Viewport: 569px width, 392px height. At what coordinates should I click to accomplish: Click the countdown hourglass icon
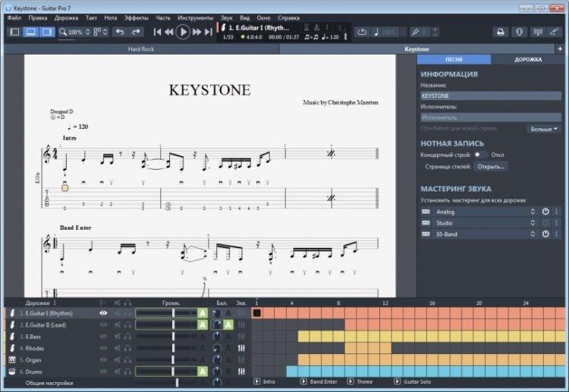307,27
